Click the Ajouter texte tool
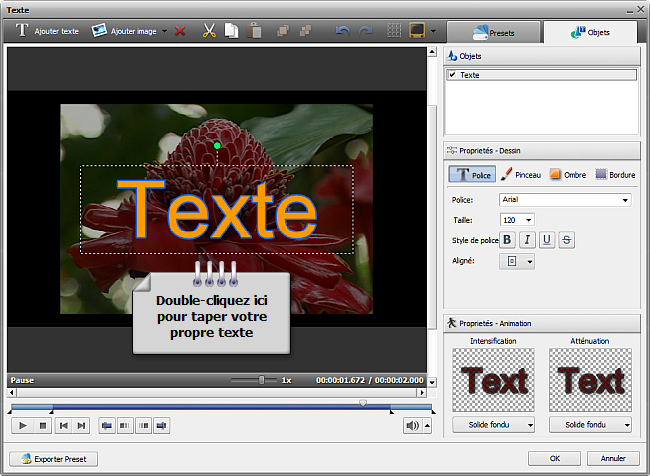Viewport: 650px width, 476px height. (47, 31)
